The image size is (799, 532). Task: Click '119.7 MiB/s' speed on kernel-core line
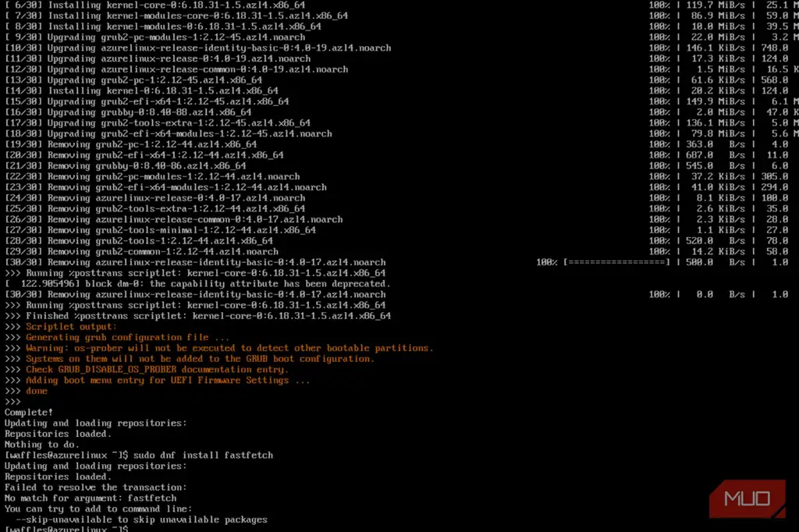716,5
